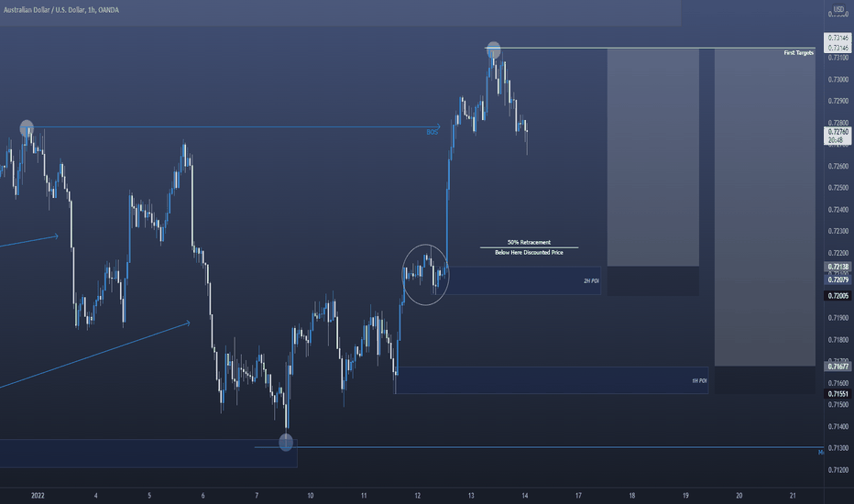Click date 21 on the time axis
Image resolution: width=854 pixels, height=504 pixels.
point(793,496)
